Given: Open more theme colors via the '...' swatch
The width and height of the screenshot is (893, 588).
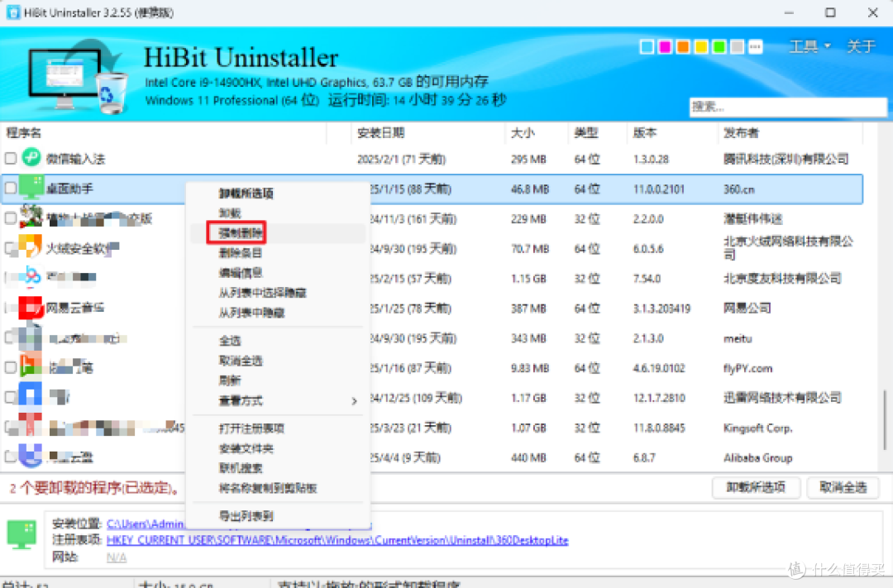Looking at the screenshot, I should 755,46.
